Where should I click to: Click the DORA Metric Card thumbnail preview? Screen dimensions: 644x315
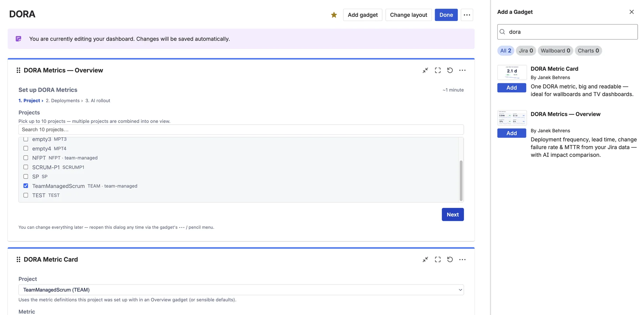pos(512,72)
